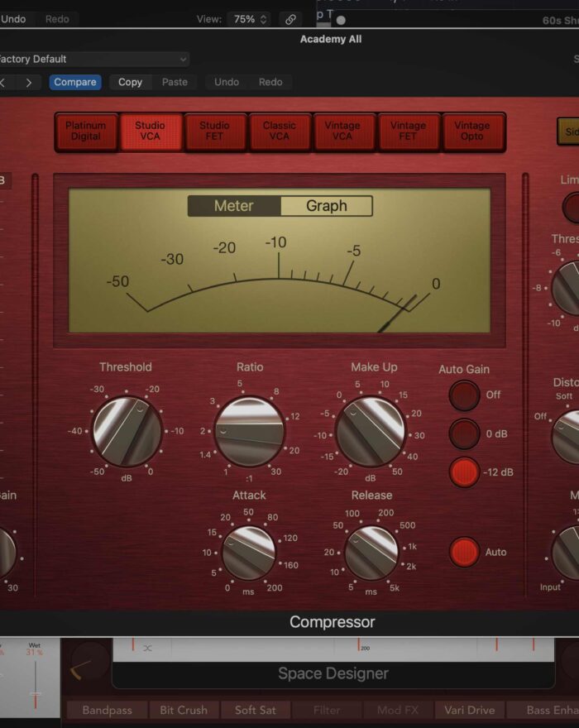The width and height of the screenshot is (579, 728).
Task: Set Auto Gain to -12 dB
Action: (464, 472)
